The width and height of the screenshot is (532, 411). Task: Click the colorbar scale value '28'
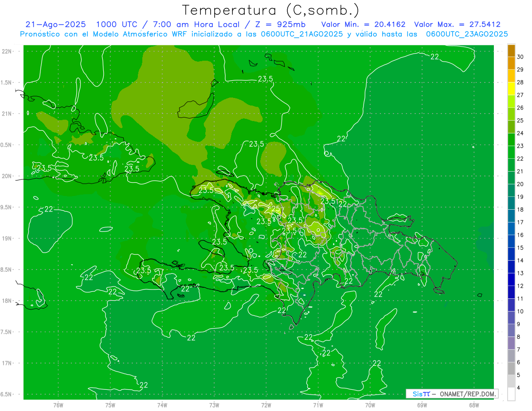(x=520, y=82)
